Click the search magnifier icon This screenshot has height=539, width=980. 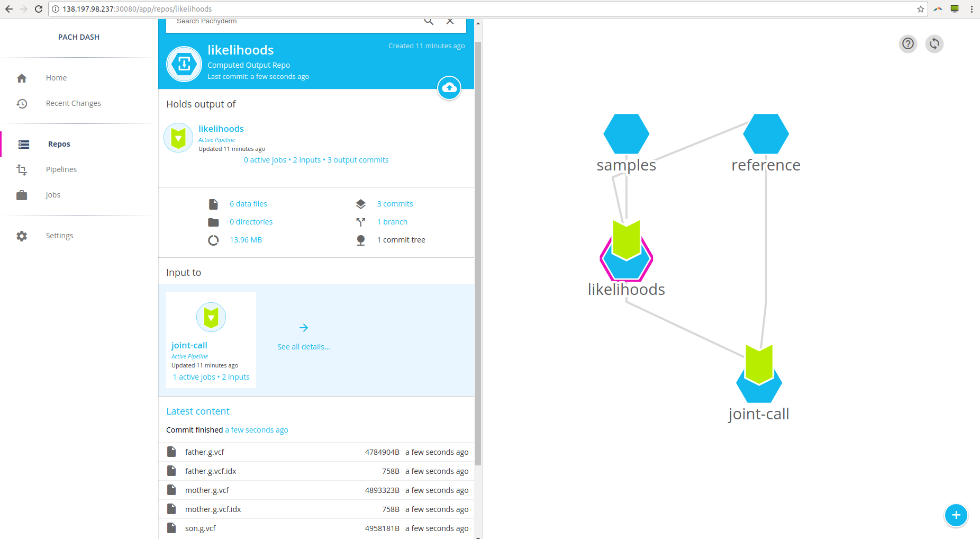pos(429,21)
